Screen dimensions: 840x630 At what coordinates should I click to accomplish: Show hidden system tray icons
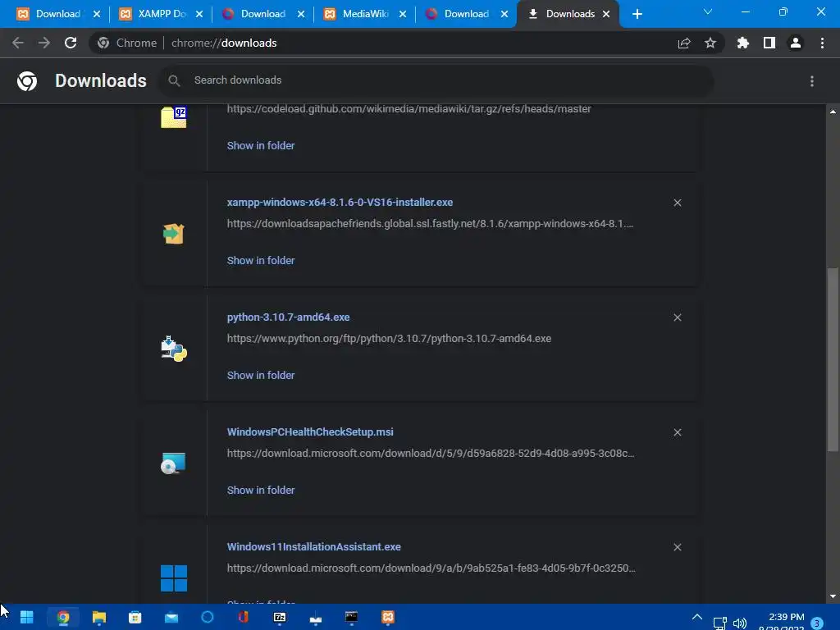coord(697,617)
